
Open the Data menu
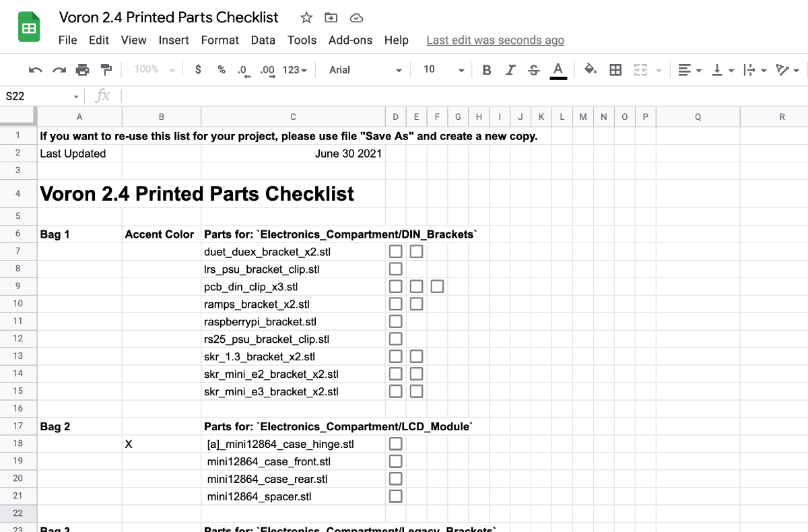click(x=263, y=40)
